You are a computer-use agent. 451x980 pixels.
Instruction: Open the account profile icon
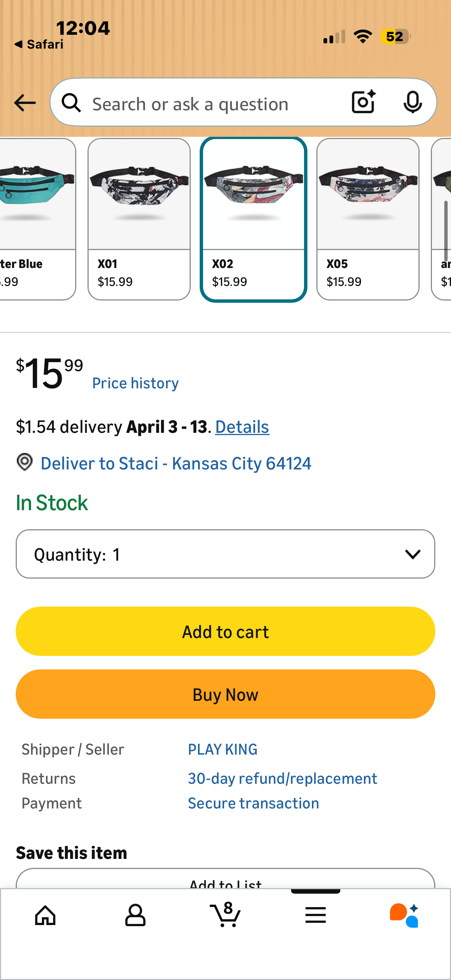(x=135, y=915)
